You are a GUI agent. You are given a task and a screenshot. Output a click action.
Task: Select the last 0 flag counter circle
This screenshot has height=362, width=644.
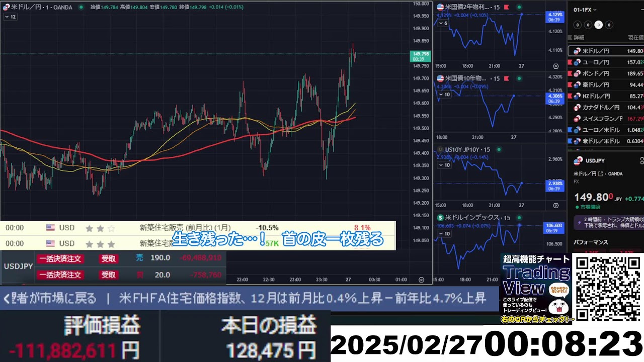point(609,25)
